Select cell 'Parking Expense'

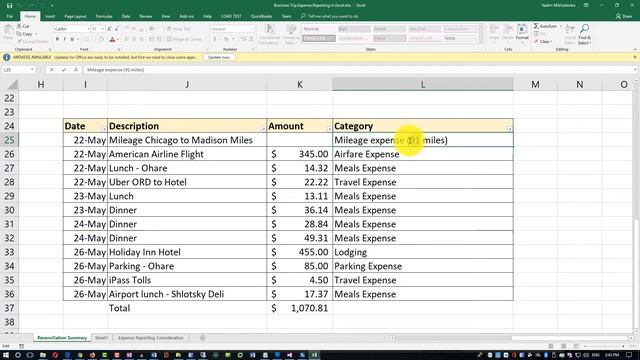(x=423, y=266)
